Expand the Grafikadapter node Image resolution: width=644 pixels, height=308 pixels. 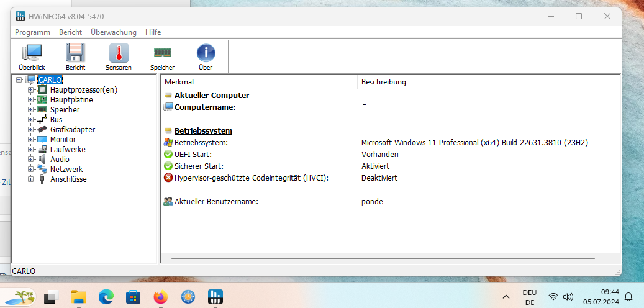(30, 129)
